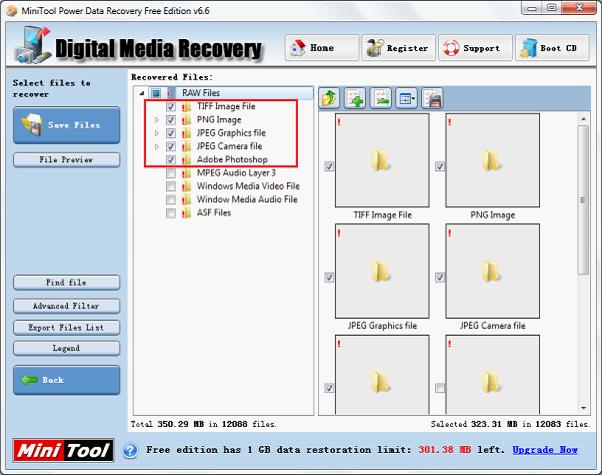Click the TIFF Image File folder icon in tree
This screenshot has height=475, width=602.
[x=186, y=107]
